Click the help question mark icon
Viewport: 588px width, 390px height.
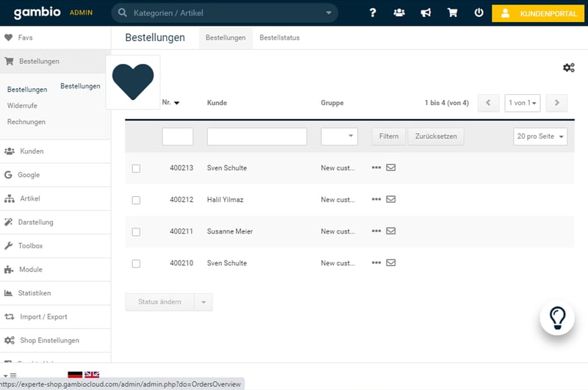click(373, 13)
